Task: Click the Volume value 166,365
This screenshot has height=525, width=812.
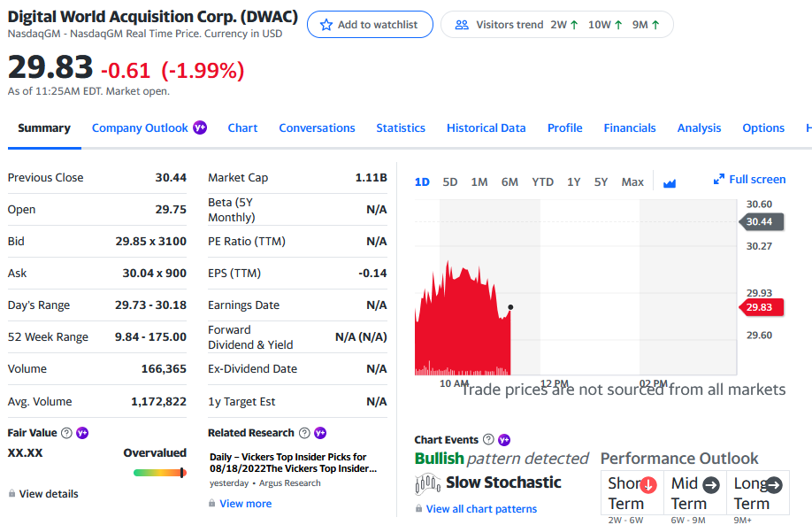Action: (x=164, y=368)
